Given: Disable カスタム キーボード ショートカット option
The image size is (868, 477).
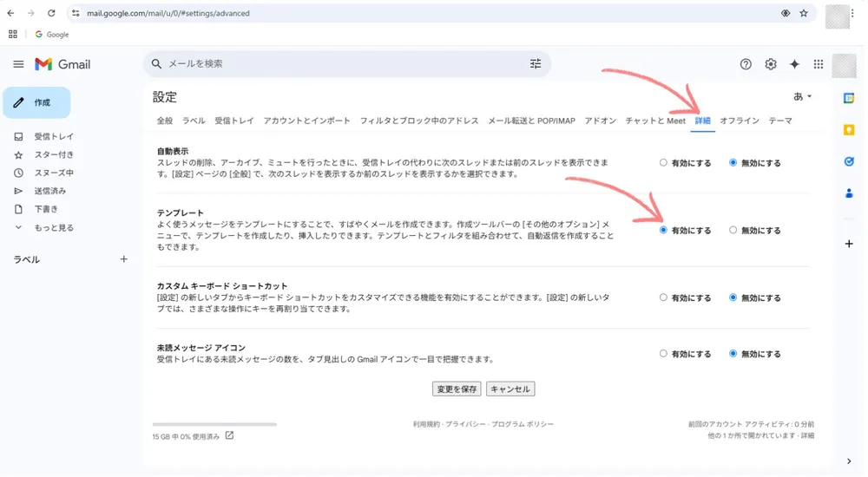Looking at the screenshot, I should tap(733, 297).
